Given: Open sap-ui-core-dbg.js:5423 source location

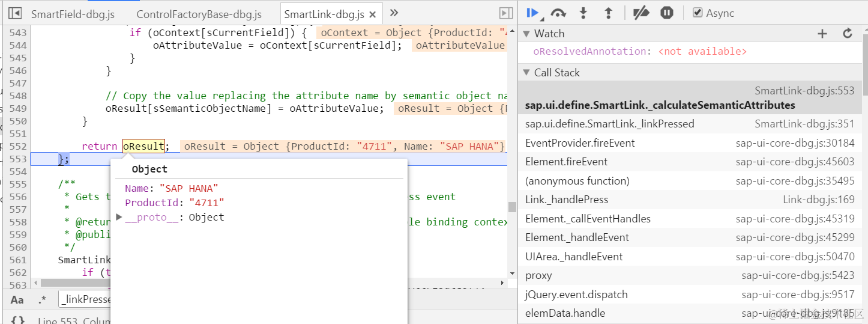Looking at the screenshot, I should point(798,275).
